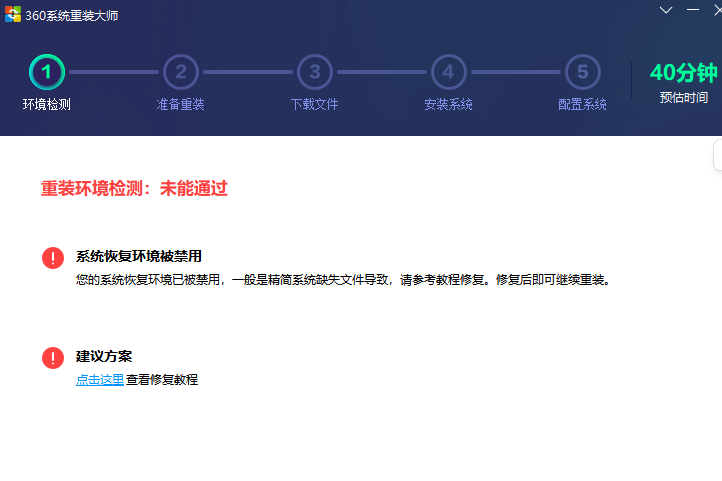
Task: Click the 360 System Reinstall Master logo icon
Action: point(13,14)
